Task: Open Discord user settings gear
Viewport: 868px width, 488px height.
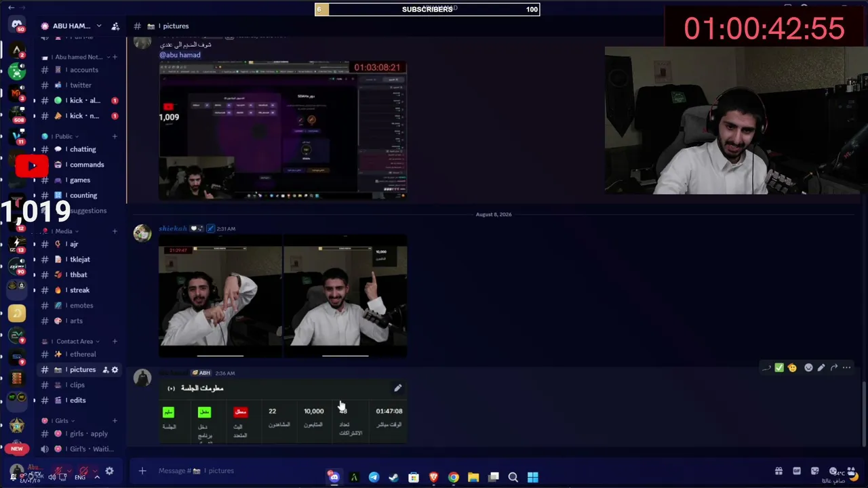Action: pyautogui.click(x=109, y=471)
